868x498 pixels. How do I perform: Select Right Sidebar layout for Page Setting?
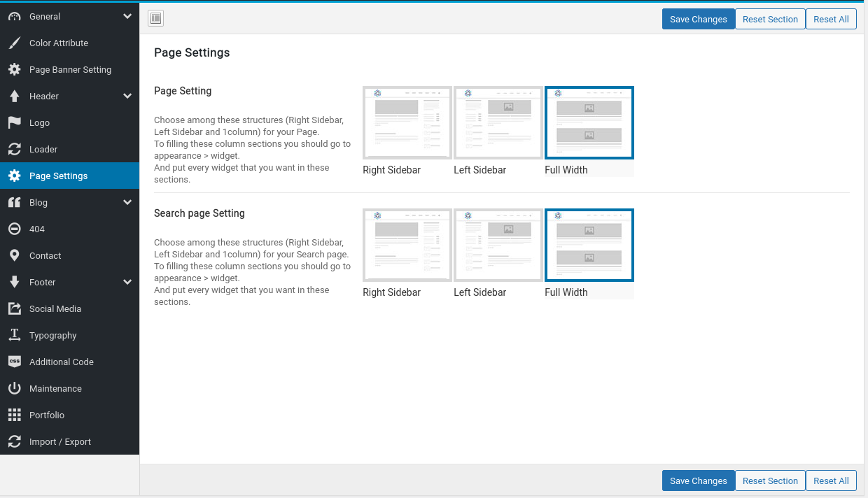(x=407, y=123)
